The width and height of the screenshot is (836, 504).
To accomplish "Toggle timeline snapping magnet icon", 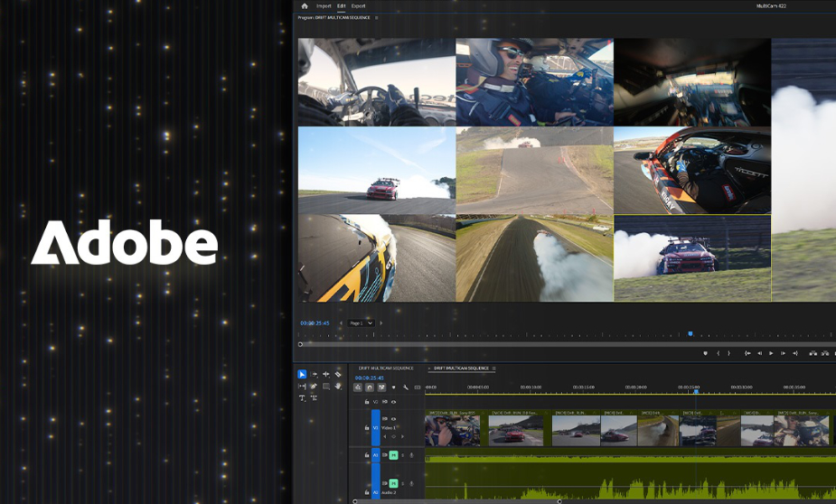I will coord(370,387).
